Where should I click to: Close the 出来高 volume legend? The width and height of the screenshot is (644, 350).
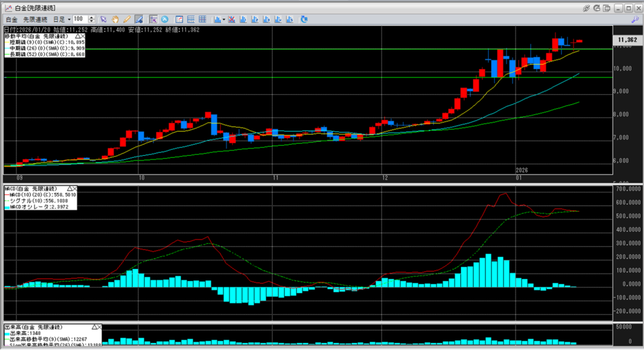click(99, 328)
